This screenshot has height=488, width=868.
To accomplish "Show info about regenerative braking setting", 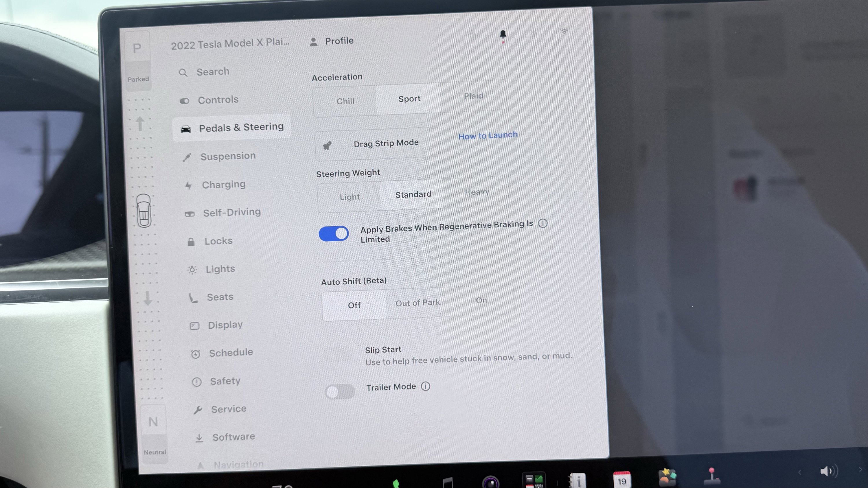I will 542,223.
